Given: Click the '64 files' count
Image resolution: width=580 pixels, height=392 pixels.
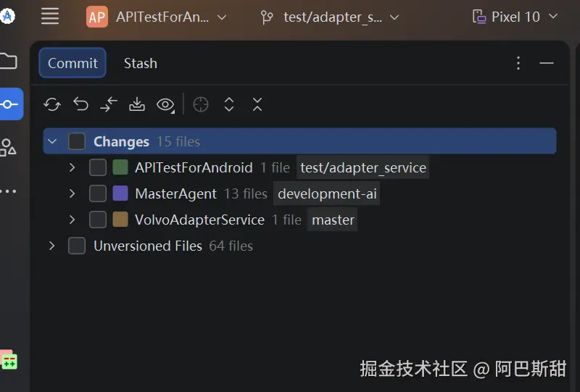Looking at the screenshot, I should coord(231,246).
